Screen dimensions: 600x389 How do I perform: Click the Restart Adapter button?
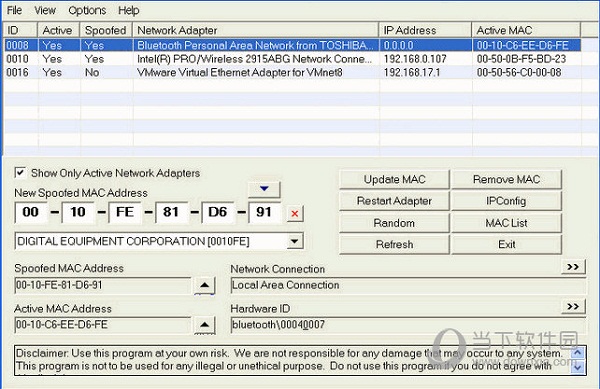coord(395,201)
